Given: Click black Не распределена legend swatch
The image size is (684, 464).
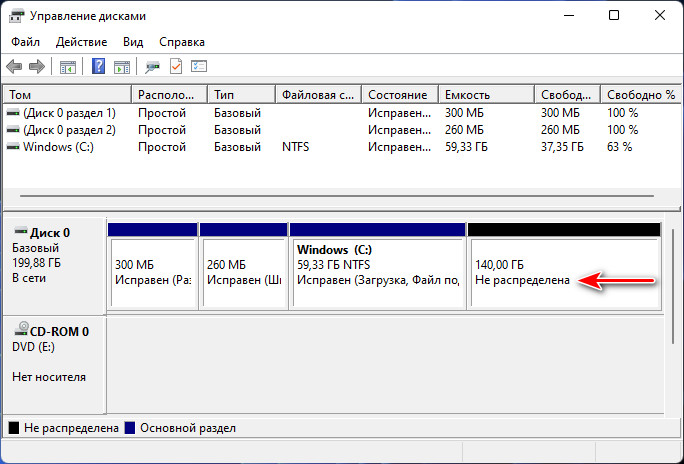Looking at the screenshot, I should coord(14,428).
